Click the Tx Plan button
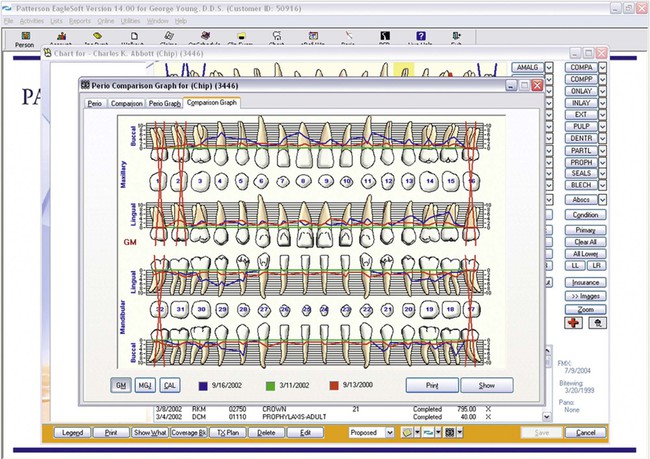This screenshot has height=459, width=650. point(229,433)
